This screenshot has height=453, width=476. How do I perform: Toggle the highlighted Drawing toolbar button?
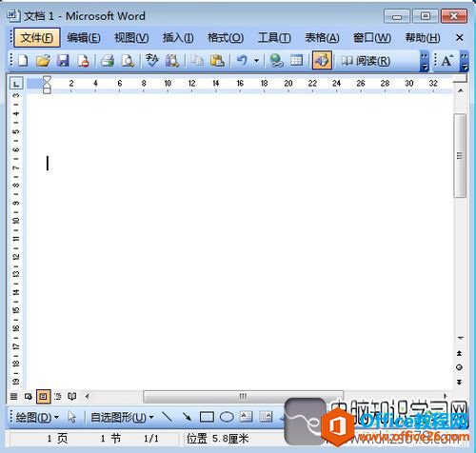coord(322,60)
